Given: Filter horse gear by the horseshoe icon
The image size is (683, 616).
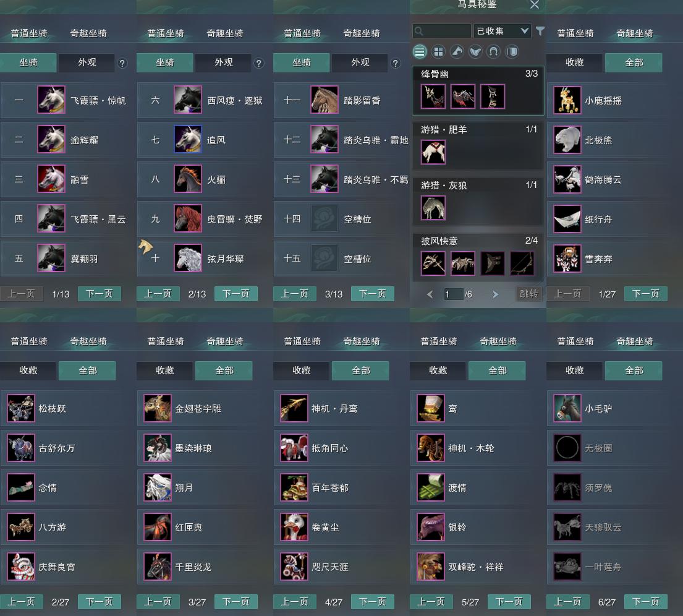Looking at the screenshot, I should pos(493,52).
